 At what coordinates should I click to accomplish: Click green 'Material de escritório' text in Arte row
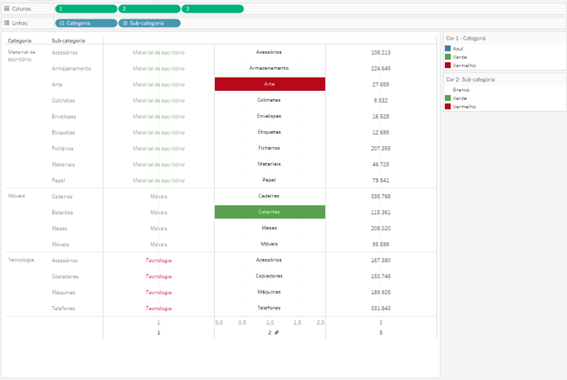[159, 85]
